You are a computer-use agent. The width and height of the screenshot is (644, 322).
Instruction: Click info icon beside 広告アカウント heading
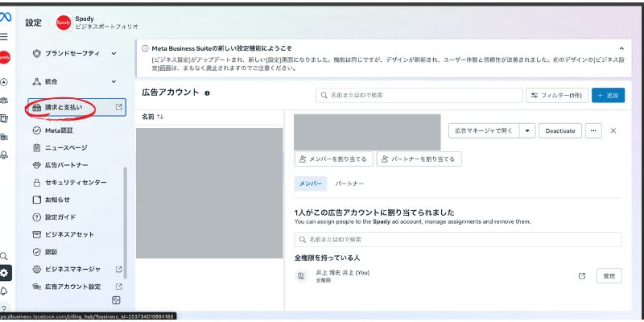tap(207, 93)
